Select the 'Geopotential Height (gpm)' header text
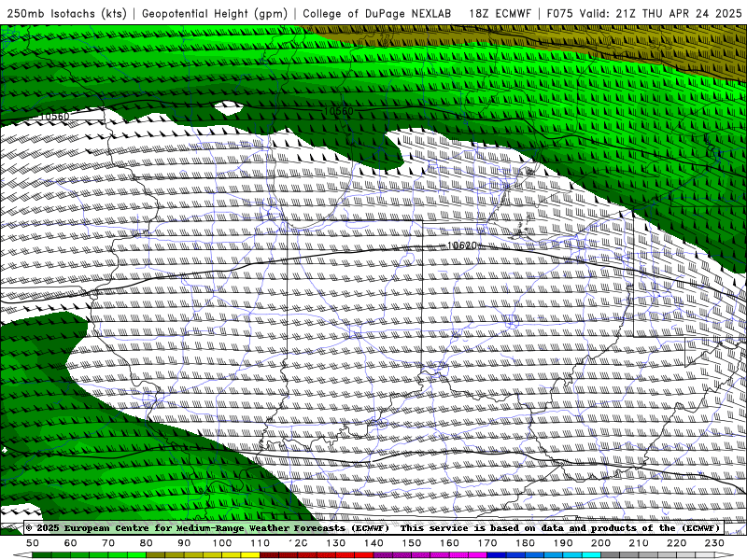The height and width of the screenshot is (560, 747). coord(215,13)
